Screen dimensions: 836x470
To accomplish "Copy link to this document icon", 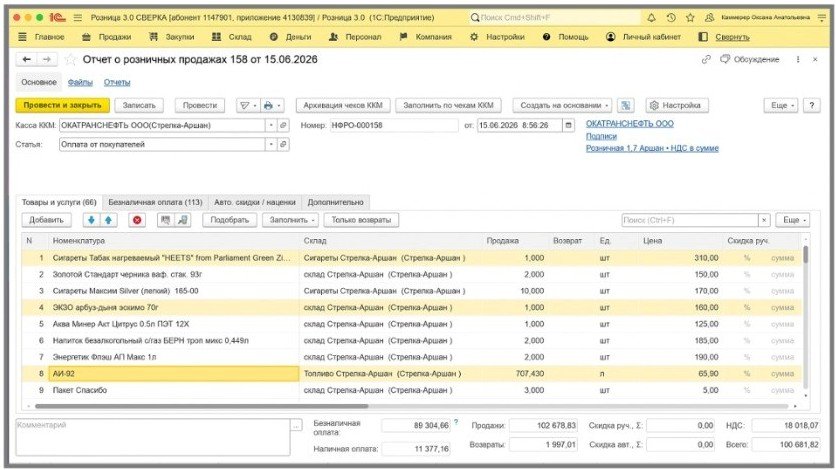I will point(706,59).
